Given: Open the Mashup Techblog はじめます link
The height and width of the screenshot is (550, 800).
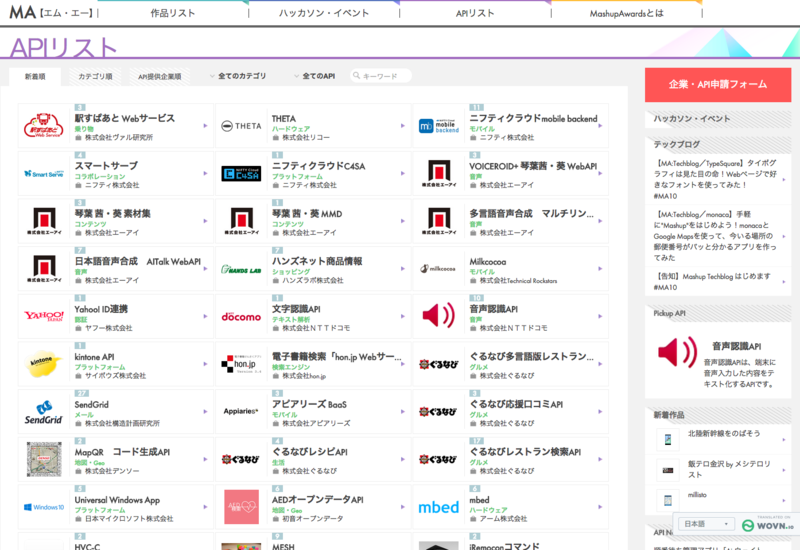Looking at the screenshot, I should point(712,282).
